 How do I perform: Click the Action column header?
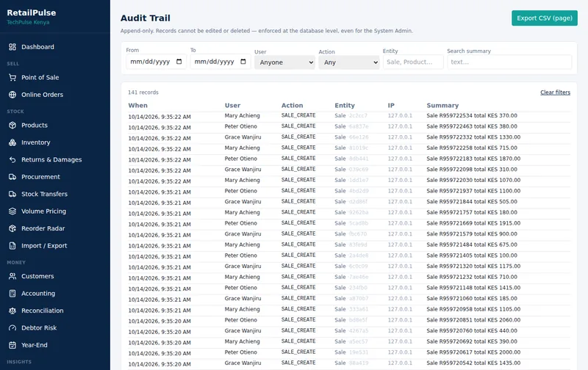click(x=292, y=106)
